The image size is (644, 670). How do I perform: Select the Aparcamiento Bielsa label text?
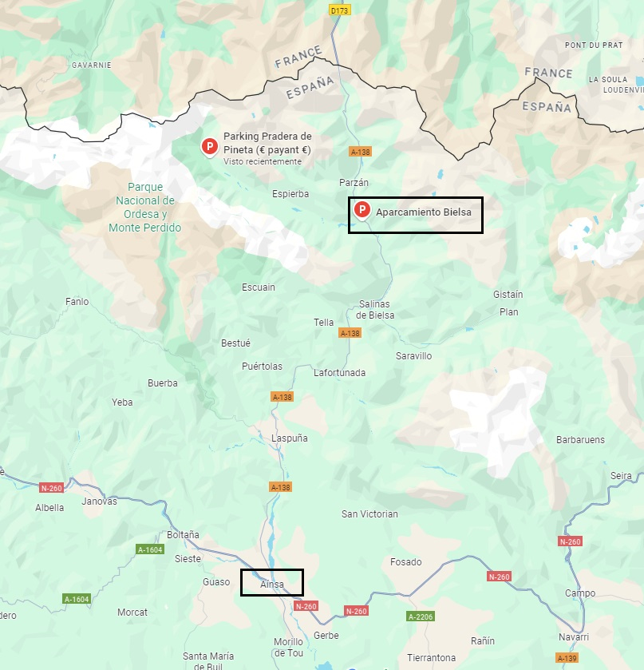(424, 212)
